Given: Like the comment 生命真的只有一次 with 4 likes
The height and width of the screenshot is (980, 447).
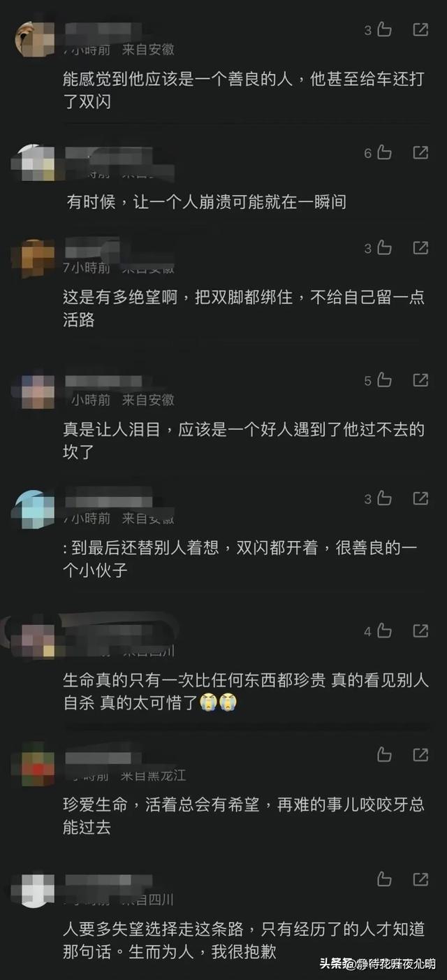Looking at the screenshot, I should pyautogui.click(x=384, y=631).
